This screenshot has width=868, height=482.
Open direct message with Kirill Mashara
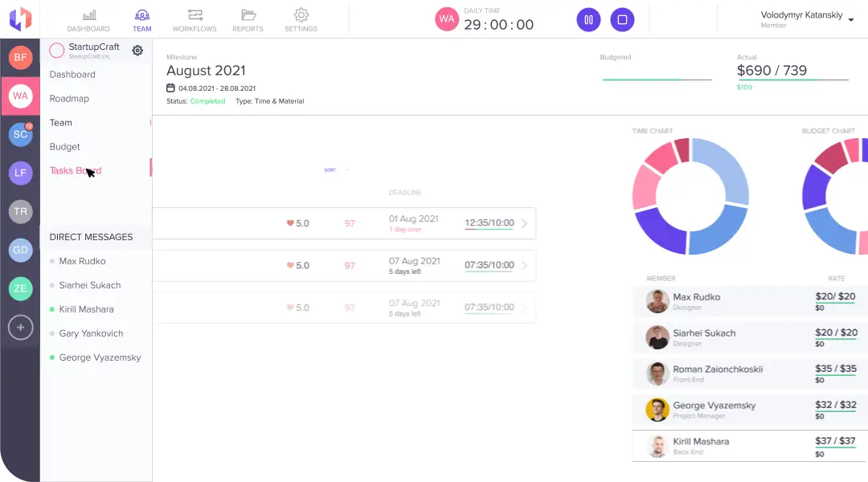click(86, 309)
